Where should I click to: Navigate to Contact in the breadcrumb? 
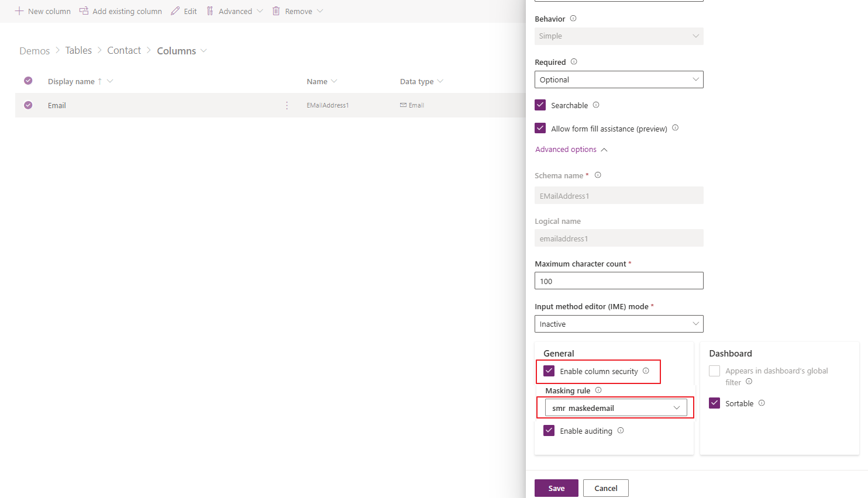click(x=124, y=50)
